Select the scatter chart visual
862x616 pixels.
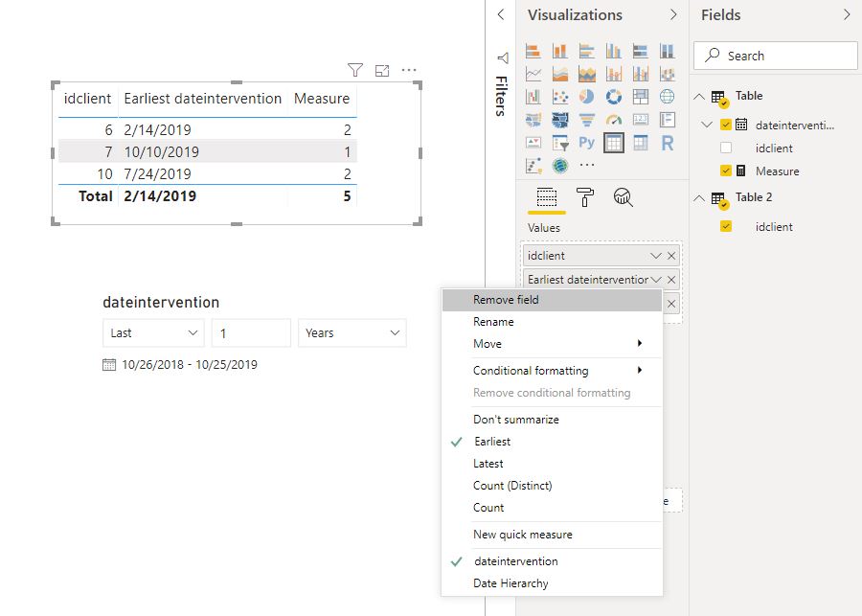pos(560,97)
